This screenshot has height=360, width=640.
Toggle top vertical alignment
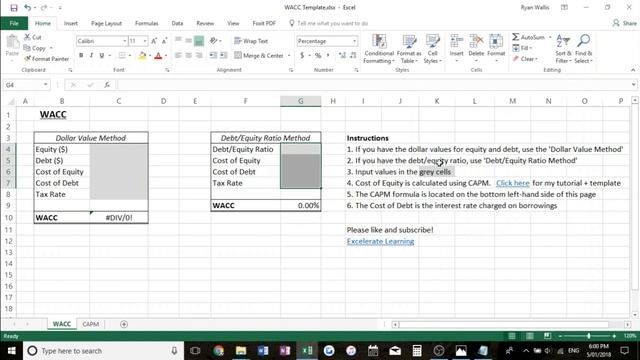pos(178,40)
